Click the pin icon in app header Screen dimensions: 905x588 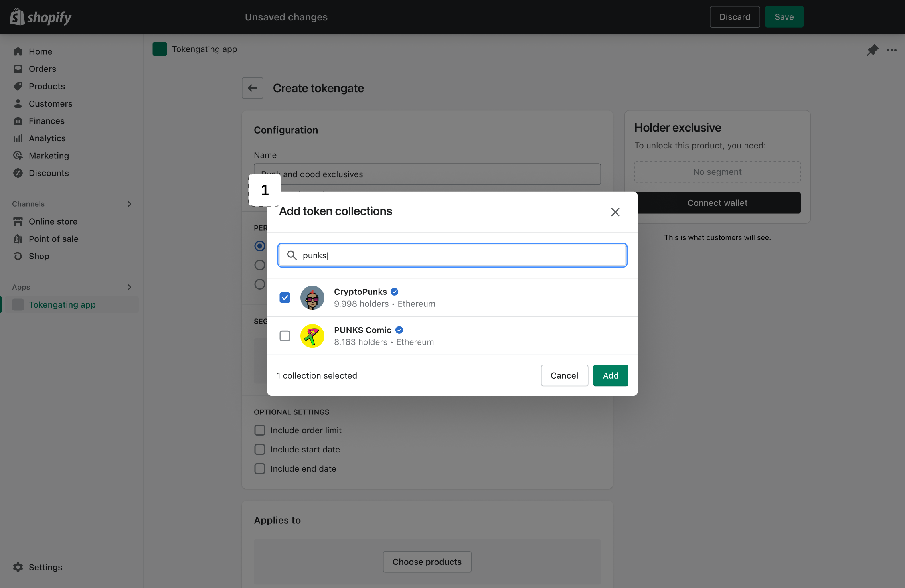coord(872,50)
